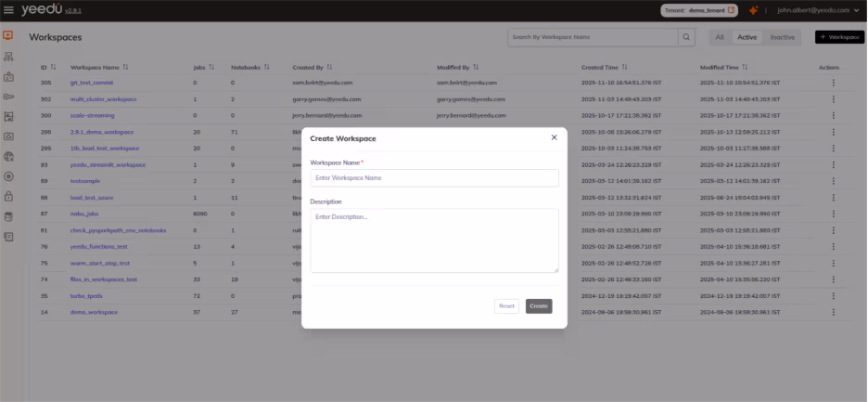Show All workspaces filter
Viewport: 868px width, 402px height.
(x=719, y=37)
